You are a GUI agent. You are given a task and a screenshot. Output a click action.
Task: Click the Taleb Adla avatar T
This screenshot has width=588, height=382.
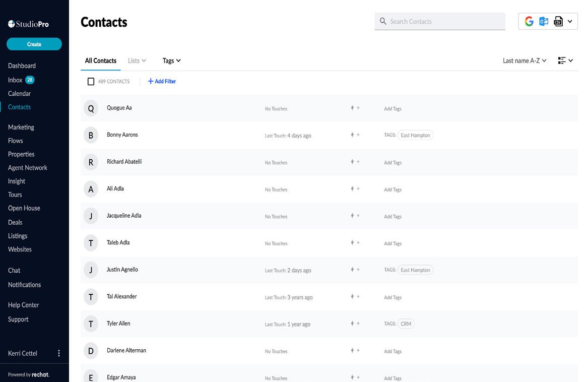coord(91,243)
